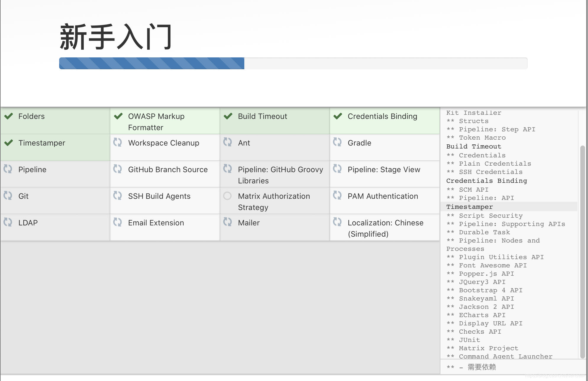588x381 pixels.
Task: Select the Matrix Authorization Strategy label
Action: pyautogui.click(x=274, y=202)
